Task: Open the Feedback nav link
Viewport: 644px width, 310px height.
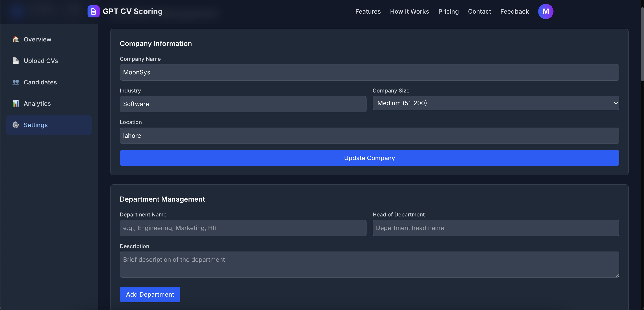Action: (514, 11)
